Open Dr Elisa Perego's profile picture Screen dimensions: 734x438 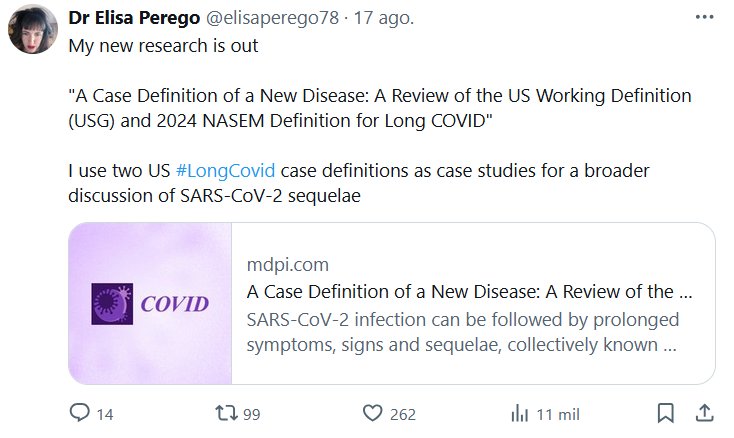coord(32,29)
